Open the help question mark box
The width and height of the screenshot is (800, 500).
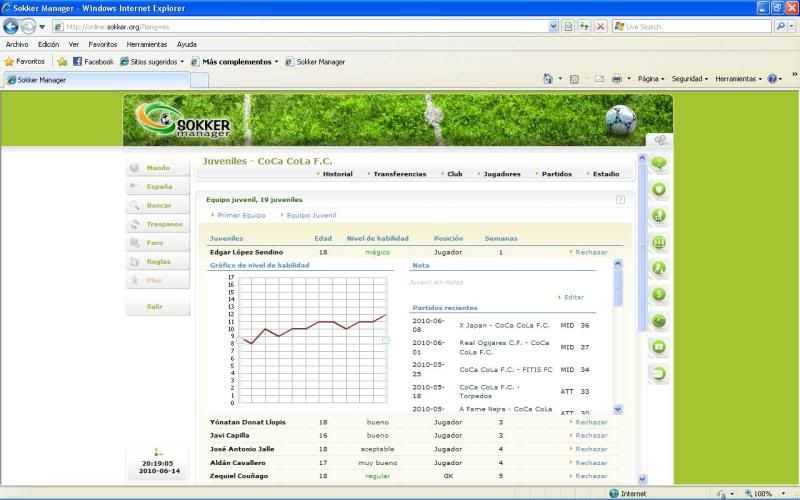coord(620,200)
